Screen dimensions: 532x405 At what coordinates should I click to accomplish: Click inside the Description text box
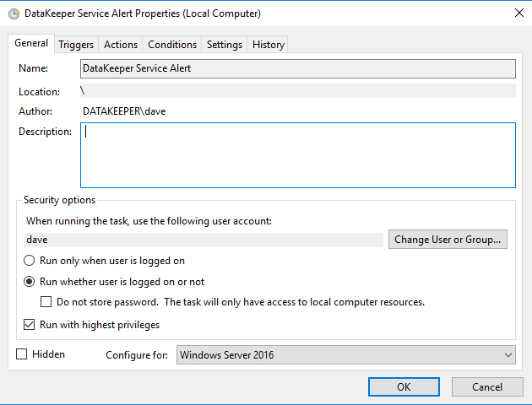pyautogui.click(x=297, y=155)
